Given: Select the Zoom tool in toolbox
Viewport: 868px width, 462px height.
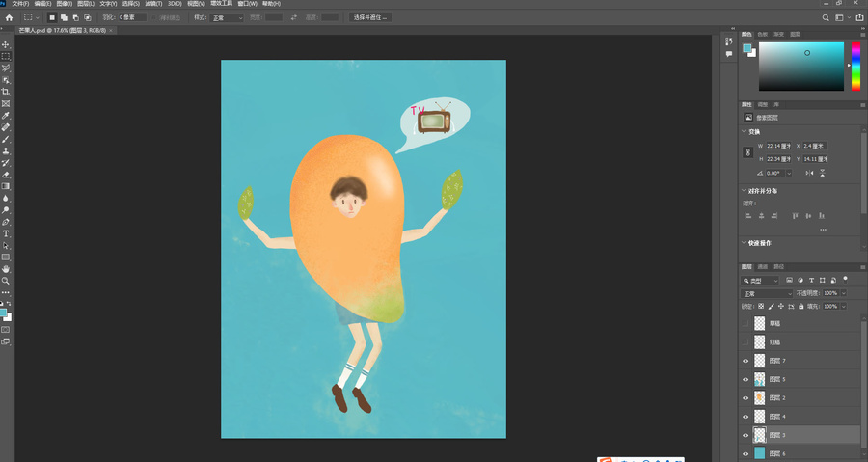Looking at the screenshot, I should [6, 281].
